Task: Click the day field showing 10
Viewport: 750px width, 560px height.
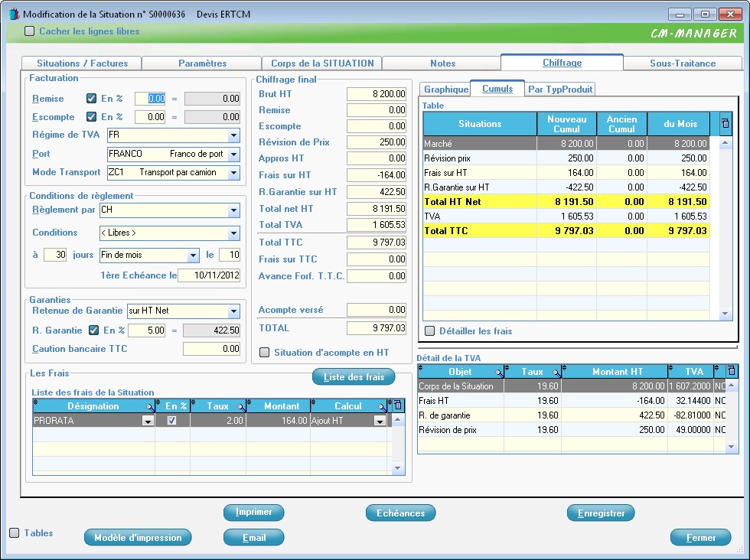Action: point(230,255)
